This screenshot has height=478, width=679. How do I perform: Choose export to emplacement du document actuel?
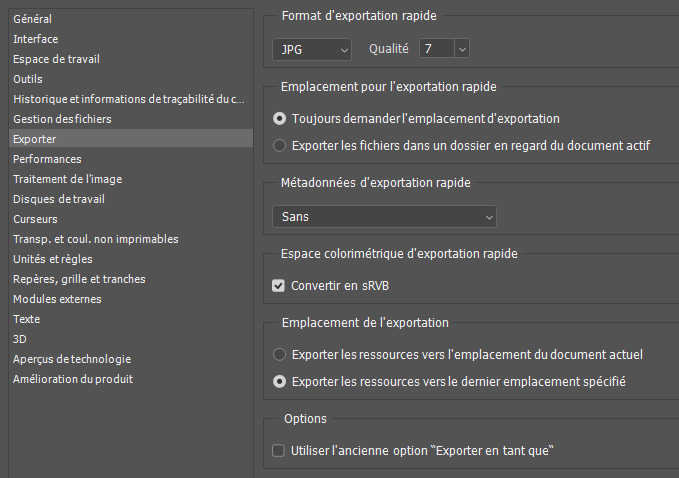pyautogui.click(x=280, y=354)
